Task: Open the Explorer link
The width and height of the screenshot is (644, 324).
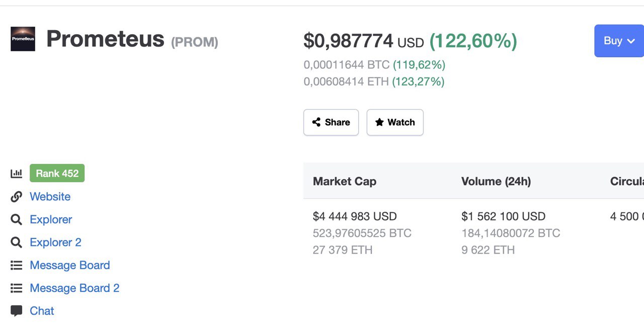Action: (51, 219)
